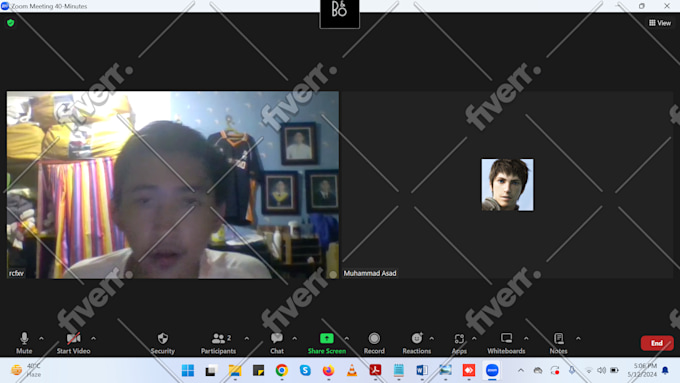The height and width of the screenshot is (383, 680).
Task: Click the green Share Screen button
Action: coord(327,343)
